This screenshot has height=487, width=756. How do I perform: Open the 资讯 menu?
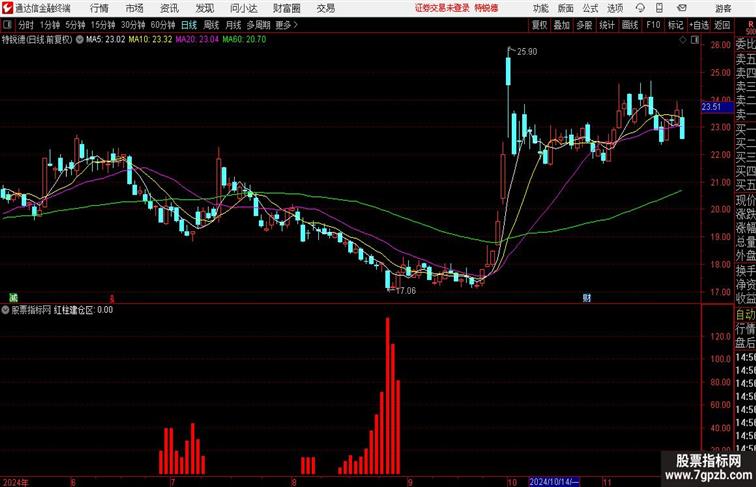click(169, 8)
